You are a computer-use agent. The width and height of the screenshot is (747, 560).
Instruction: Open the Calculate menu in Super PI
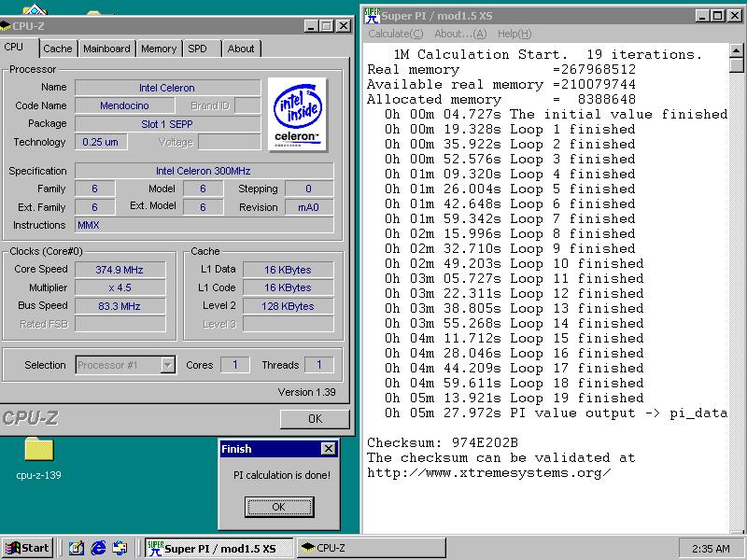tap(395, 34)
